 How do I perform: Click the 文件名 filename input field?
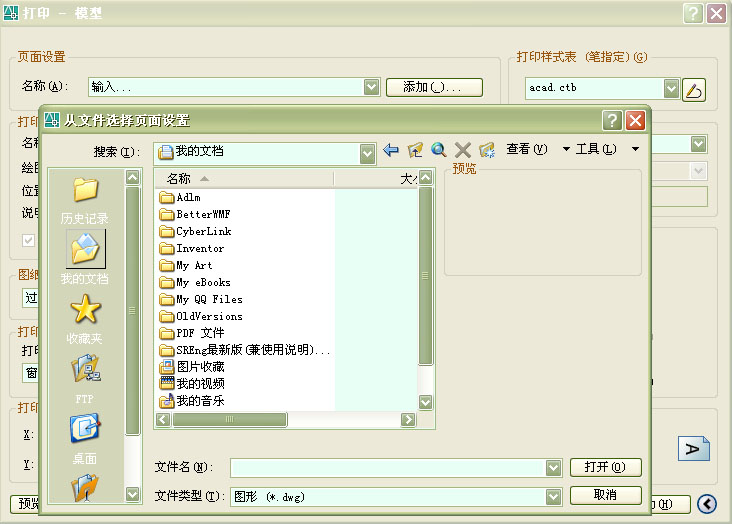(x=388, y=467)
